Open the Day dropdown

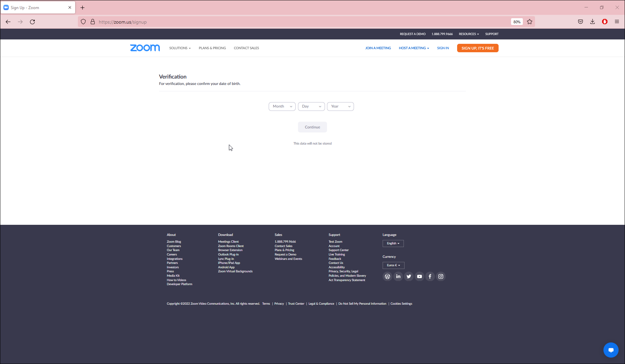click(x=311, y=107)
